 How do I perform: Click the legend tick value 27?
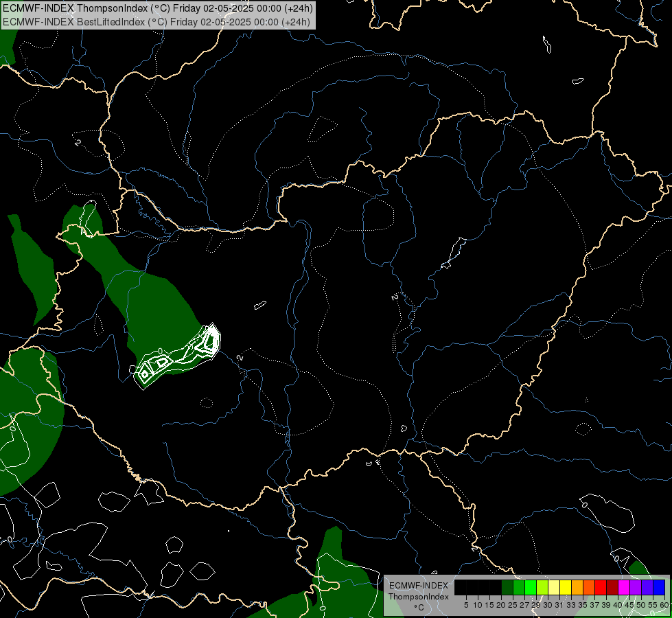click(x=524, y=605)
